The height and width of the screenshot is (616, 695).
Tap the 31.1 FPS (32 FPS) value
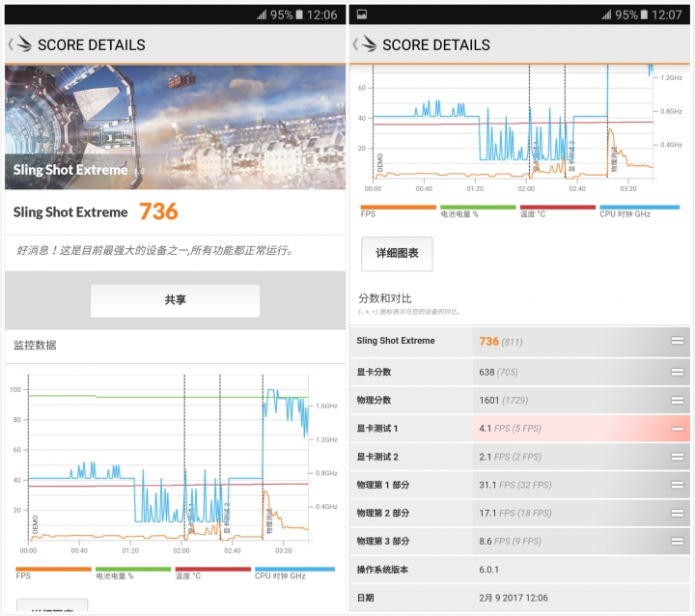pos(515,485)
